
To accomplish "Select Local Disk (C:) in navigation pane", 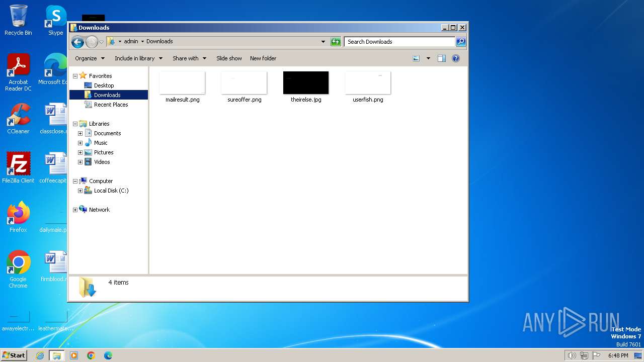I will [x=111, y=191].
